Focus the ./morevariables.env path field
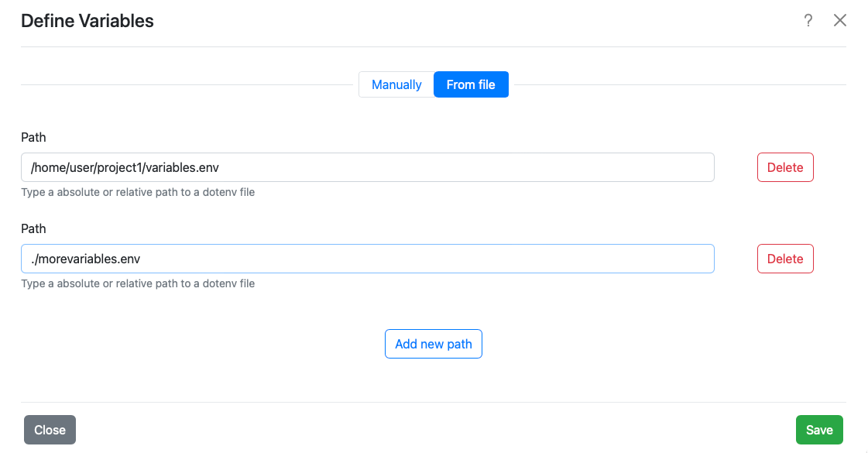This screenshot has height=453, width=868. pos(367,259)
